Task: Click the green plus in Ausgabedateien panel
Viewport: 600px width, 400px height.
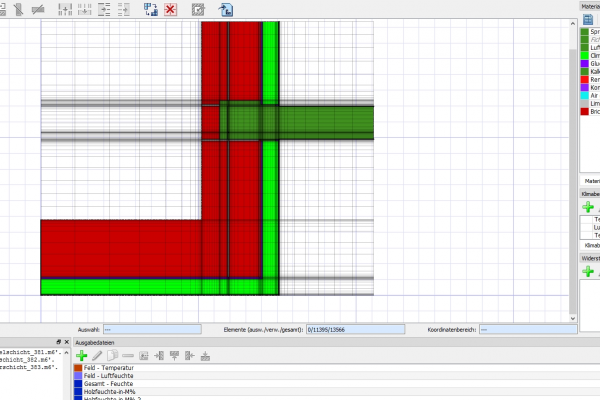Action: 82,355
